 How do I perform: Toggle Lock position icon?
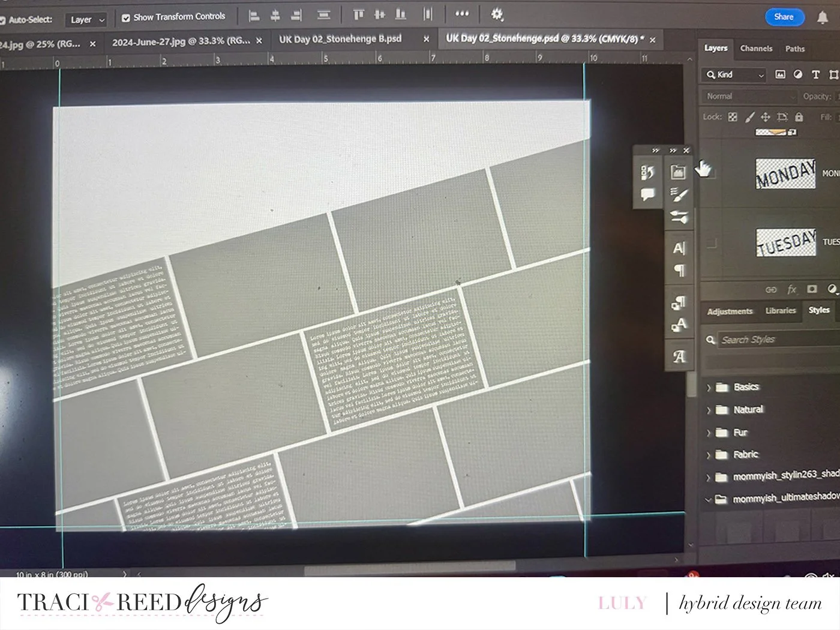pos(766,117)
